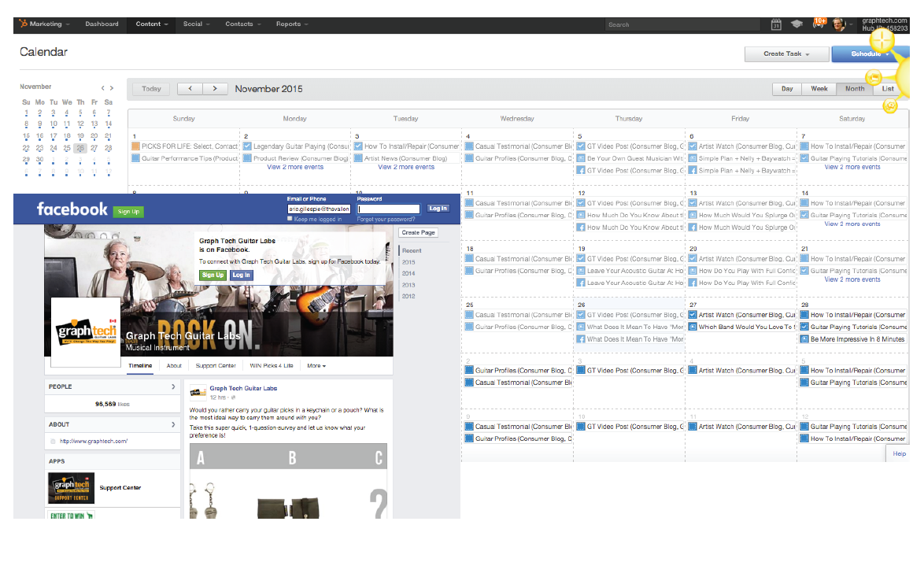Click the Facebook logo
Image resolution: width=924 pixels, height=562 pixels.
pos(72,209)
